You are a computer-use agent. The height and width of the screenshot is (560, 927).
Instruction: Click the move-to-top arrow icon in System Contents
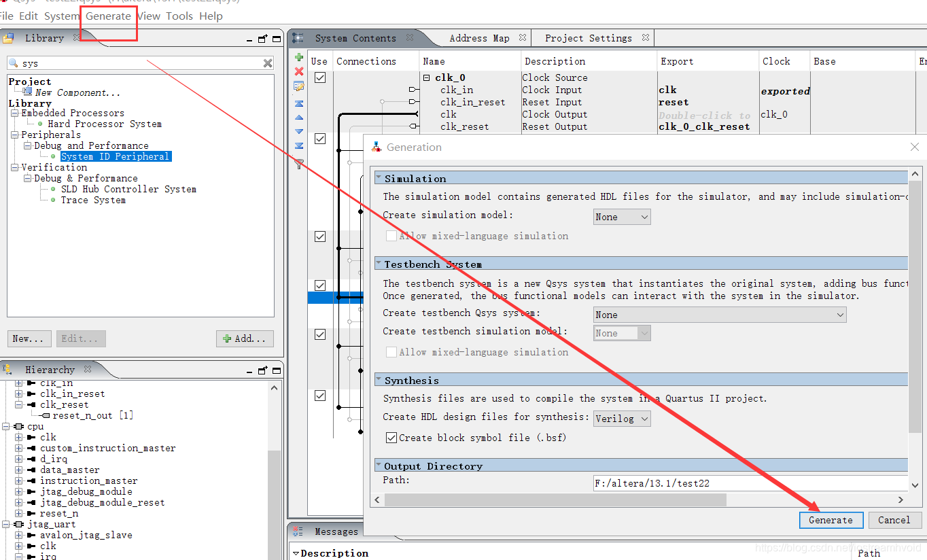point(299,103)
